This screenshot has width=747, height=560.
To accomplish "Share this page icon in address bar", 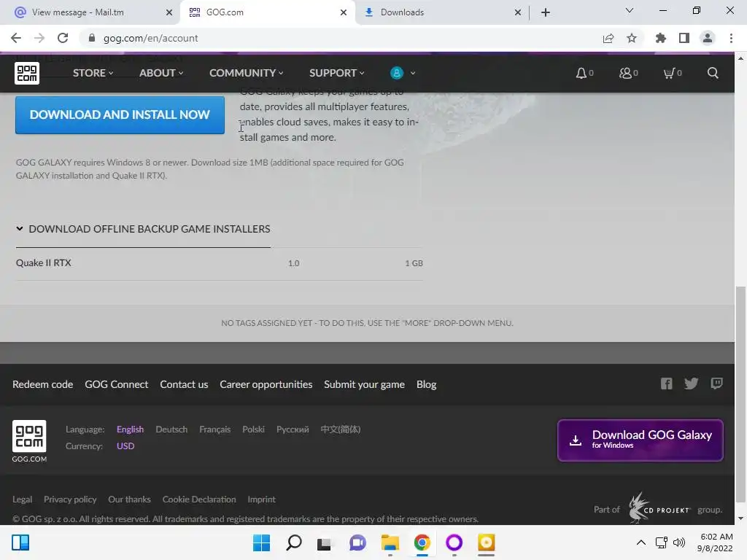I will click(608, 38).
